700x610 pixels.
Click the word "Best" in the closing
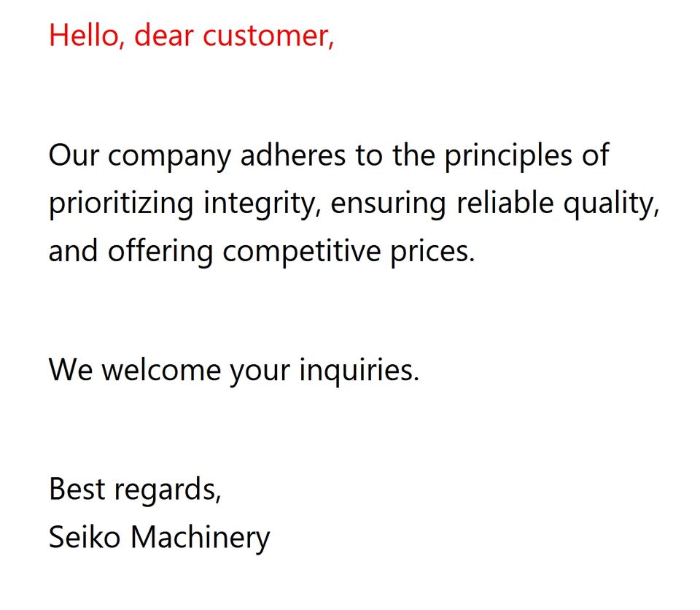click(x=74, y=488)
